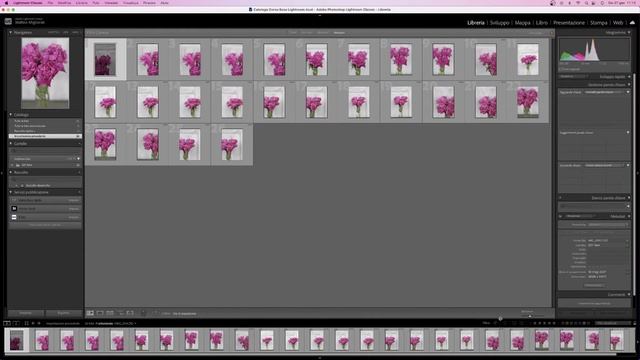Click the Esporta button
Screen dimensions: 640x360
pos(63,313)
